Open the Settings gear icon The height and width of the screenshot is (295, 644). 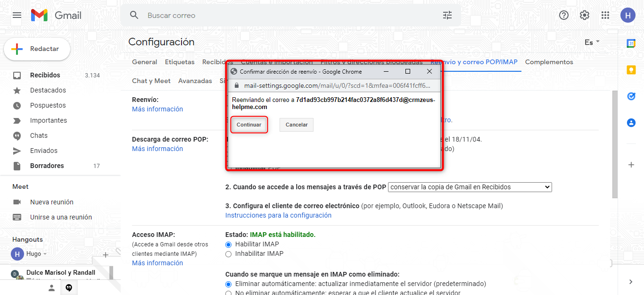[x=584, y=15]
